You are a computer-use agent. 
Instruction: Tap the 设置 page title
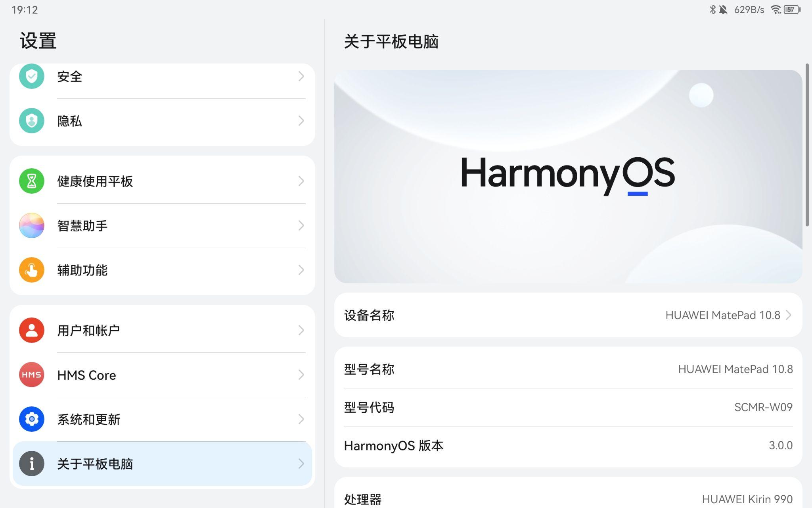tap(38, 41)
